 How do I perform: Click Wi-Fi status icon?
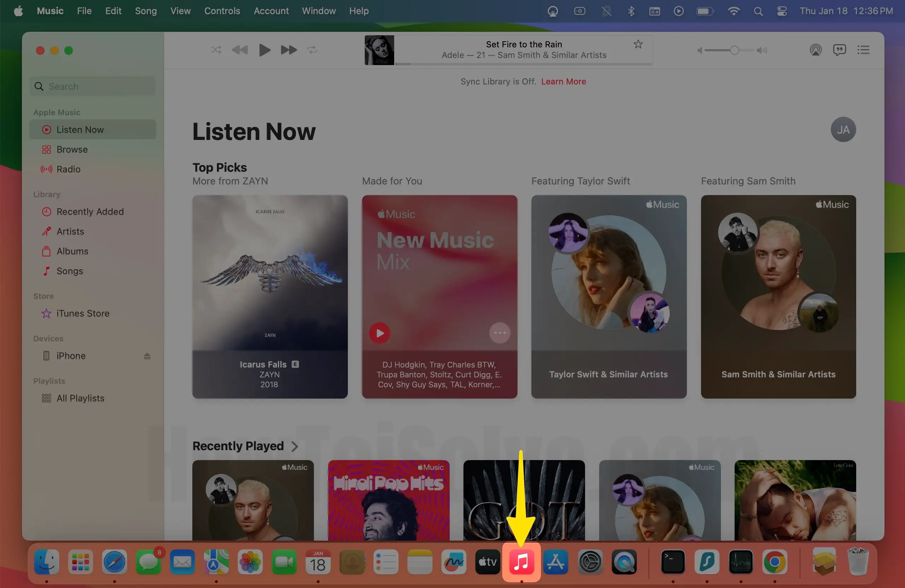click(733, 11)
